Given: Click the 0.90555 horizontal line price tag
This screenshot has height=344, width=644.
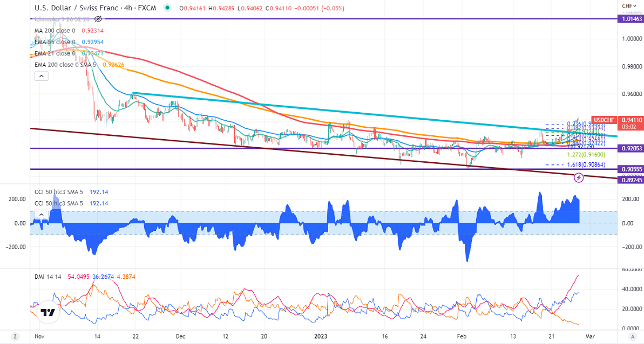Looking at the screenshot, I should (x=631, y=169).
